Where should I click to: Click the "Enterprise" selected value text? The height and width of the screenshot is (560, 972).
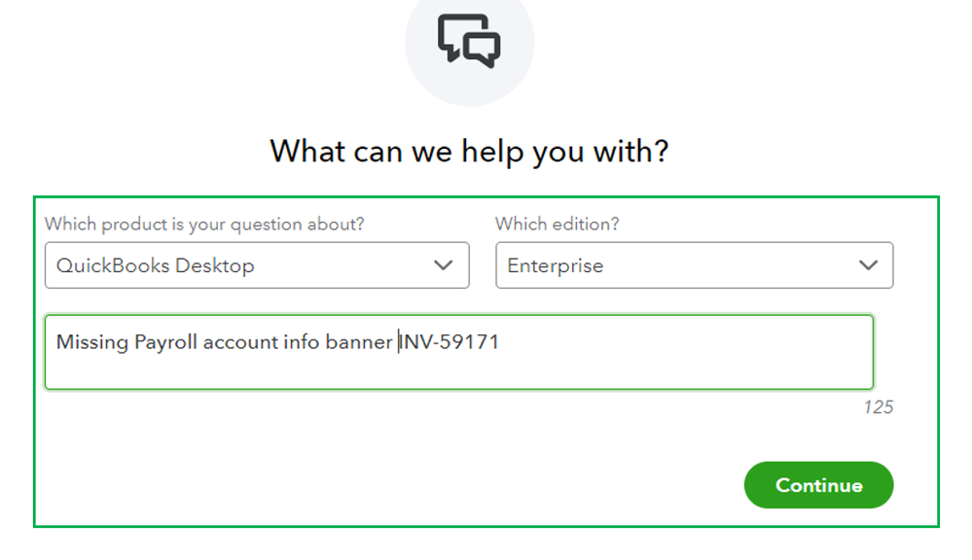[556, 265]
